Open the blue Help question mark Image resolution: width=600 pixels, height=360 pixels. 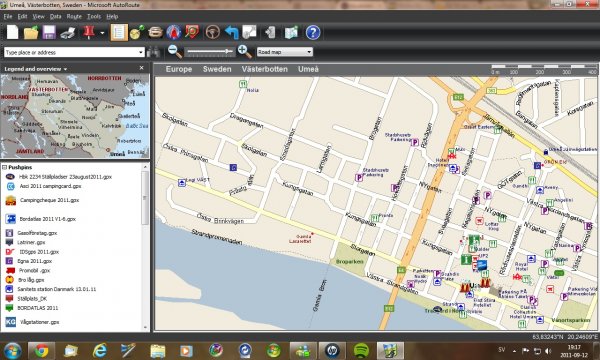(x=313, y=33)
